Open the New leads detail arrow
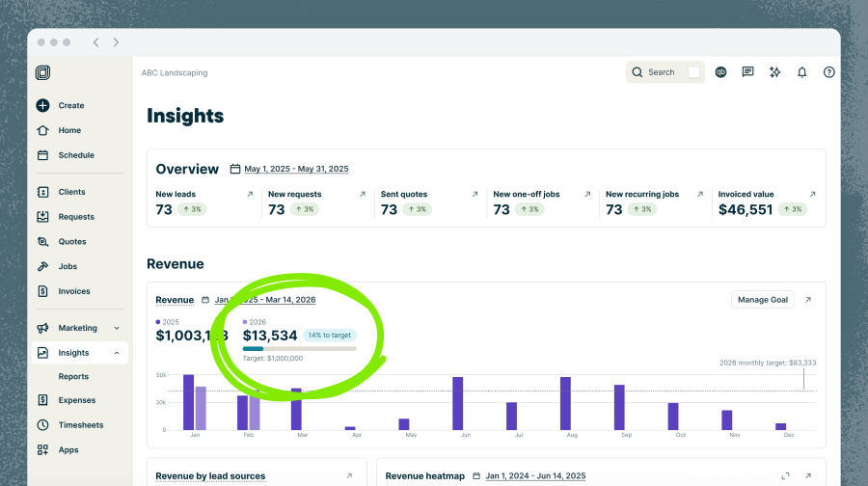The width and height of the screenshot is (868, 486). pos(250,194)
